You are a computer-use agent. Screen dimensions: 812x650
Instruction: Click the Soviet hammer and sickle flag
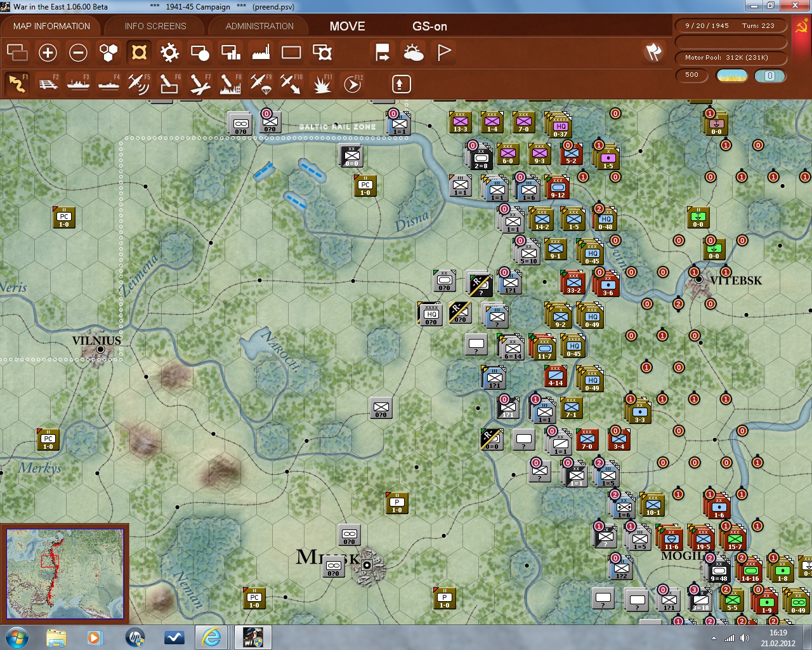tap(801, 27)
